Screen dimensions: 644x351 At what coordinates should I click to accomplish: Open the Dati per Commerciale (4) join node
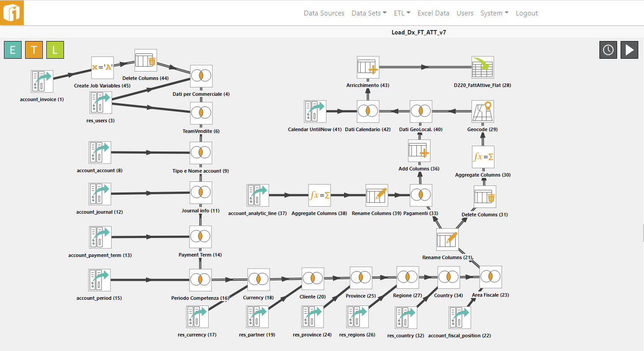[x=201, y=76]
